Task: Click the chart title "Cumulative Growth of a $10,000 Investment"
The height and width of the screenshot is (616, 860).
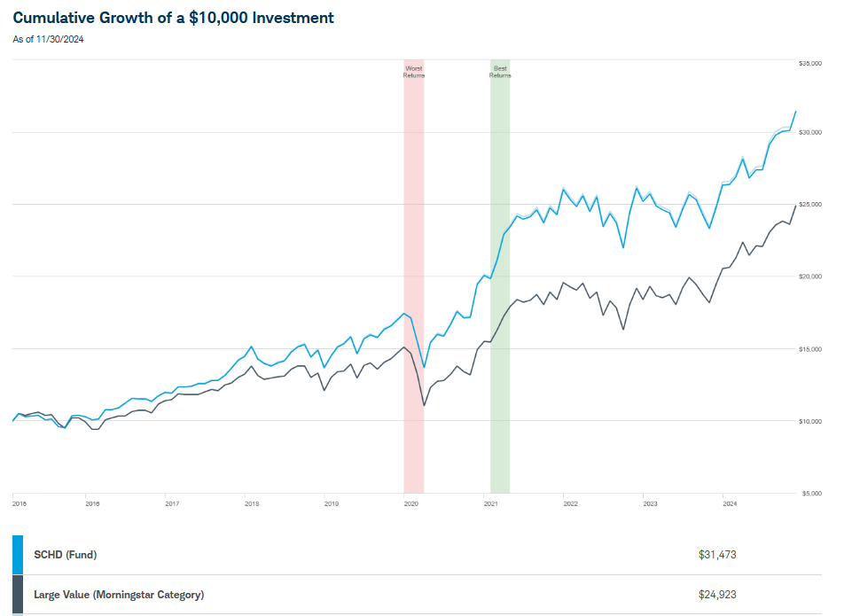Action: [x=173, y=18]
